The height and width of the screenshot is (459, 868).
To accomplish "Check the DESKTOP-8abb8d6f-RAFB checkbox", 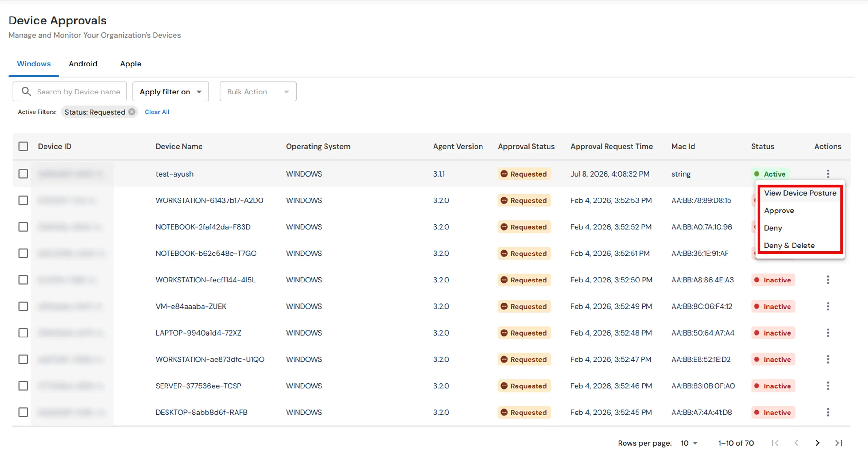I will [x=23, y=412].
